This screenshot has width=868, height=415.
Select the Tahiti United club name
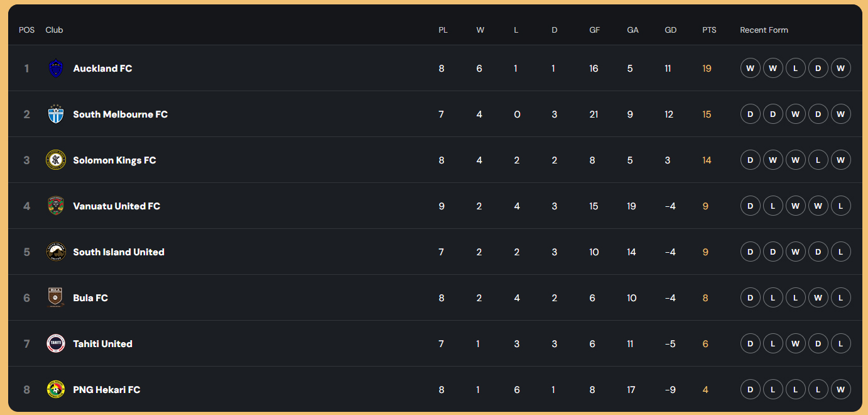tap(102, 344)
